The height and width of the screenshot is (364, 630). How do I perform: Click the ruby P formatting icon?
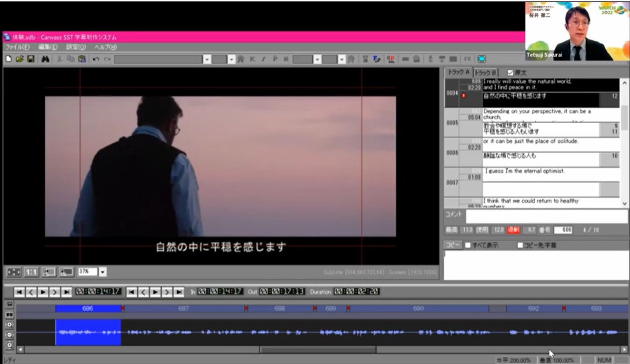point(275,59)
